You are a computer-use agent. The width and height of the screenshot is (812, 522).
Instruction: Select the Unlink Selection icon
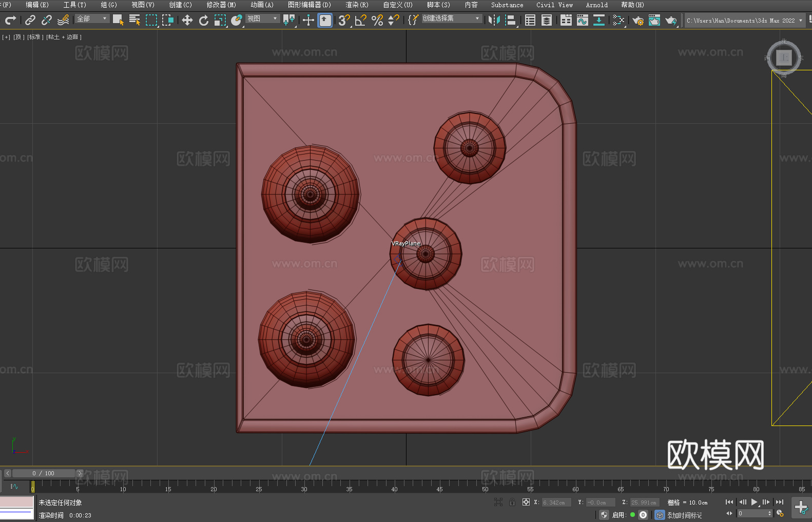point(47,20)
